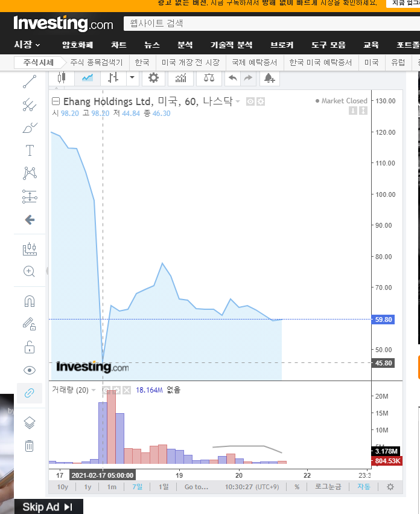The width and height of the screenshot is (420, 514).
Task: Open the object tree layers icon
Action: pos(30,423)
